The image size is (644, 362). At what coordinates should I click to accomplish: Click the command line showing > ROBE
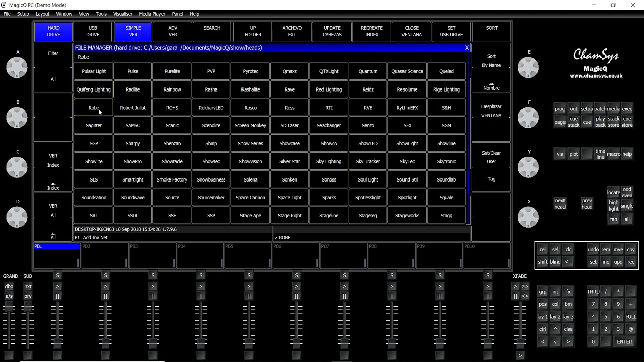click(372, 237)
